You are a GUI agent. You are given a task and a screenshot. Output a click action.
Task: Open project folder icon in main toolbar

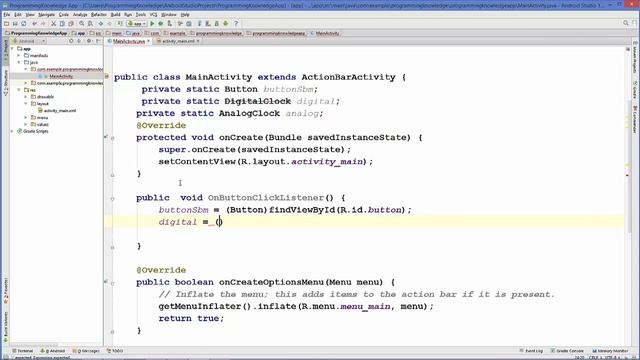point(7,24)
